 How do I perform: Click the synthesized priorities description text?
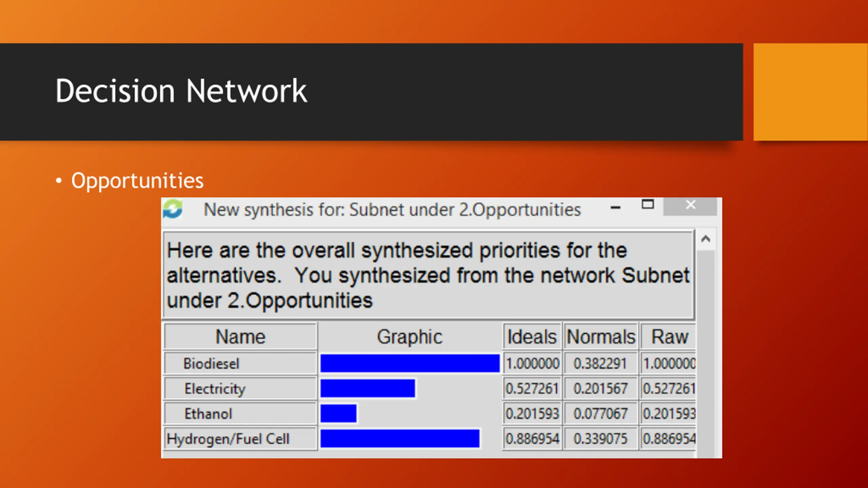(428, 275)
